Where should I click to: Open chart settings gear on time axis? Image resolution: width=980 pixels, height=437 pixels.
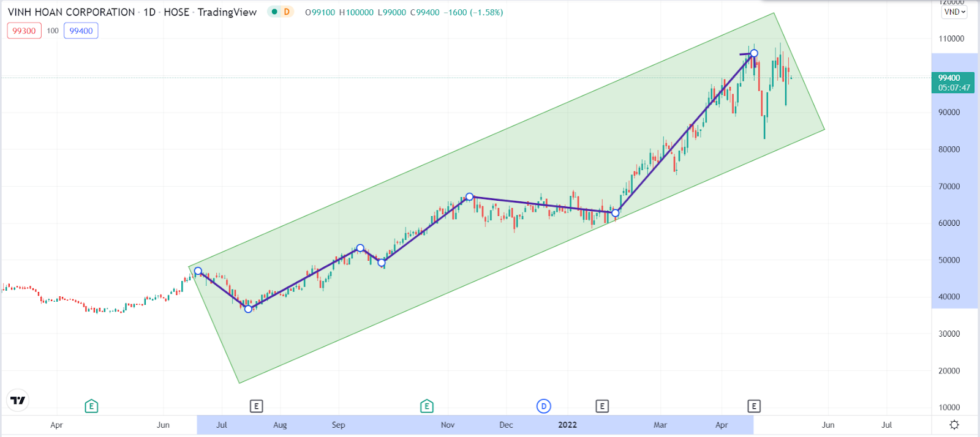tap(954, 425)
